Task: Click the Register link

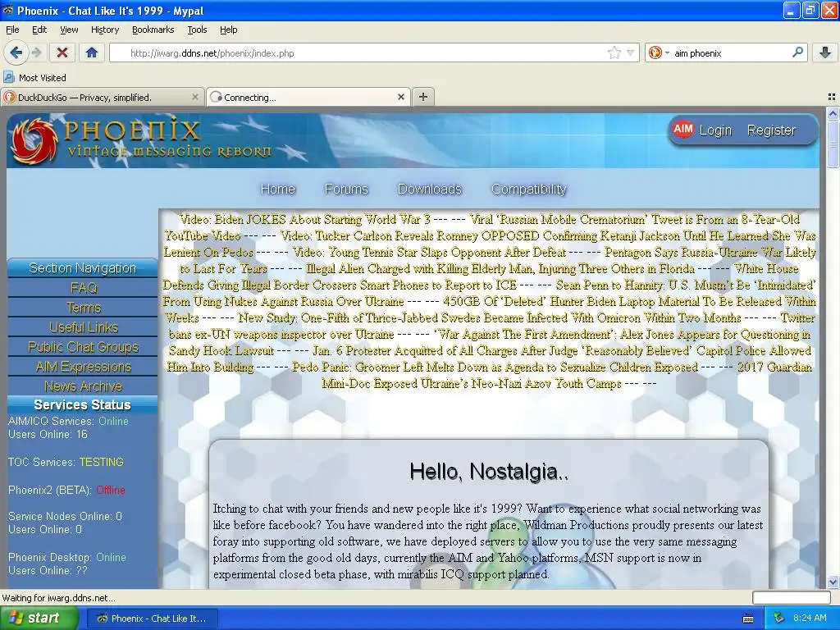Action: click(x=771, y=130)
